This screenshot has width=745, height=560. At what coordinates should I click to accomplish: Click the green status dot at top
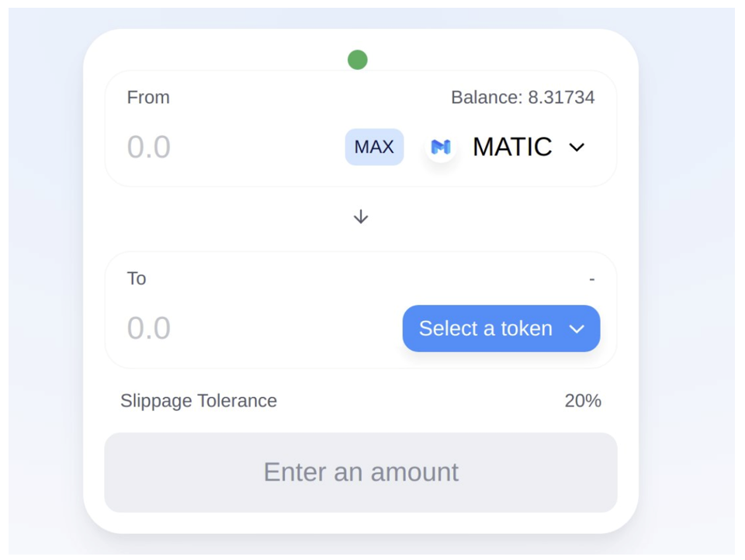point(357,60)
